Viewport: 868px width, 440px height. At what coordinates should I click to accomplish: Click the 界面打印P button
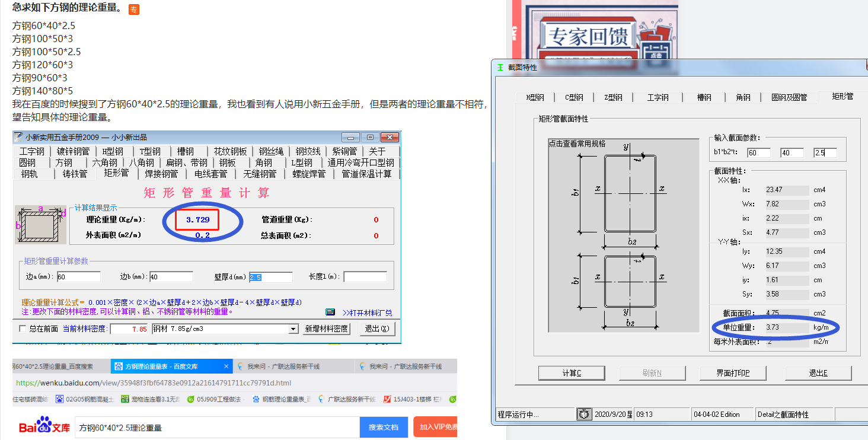click(733, 373)
